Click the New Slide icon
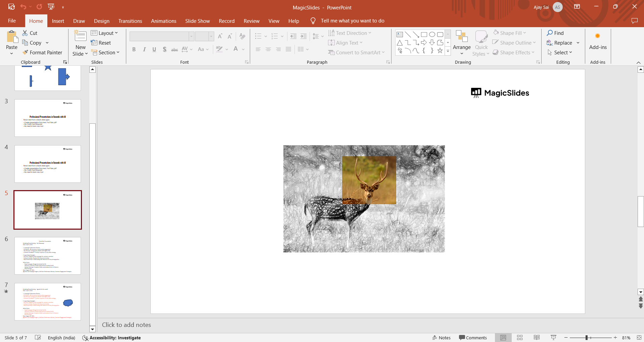This screenshot has width=644, height=342. 80,36
